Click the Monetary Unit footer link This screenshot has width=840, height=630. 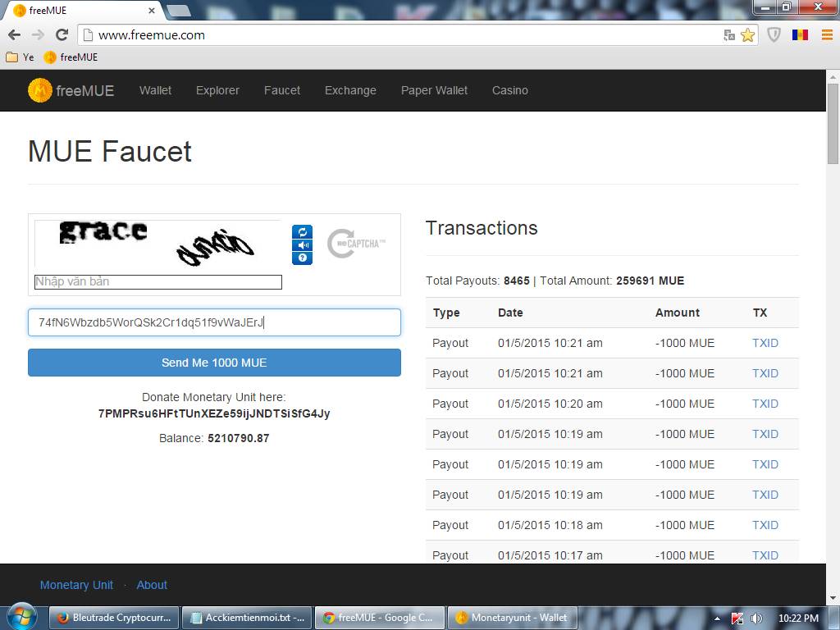76,585
